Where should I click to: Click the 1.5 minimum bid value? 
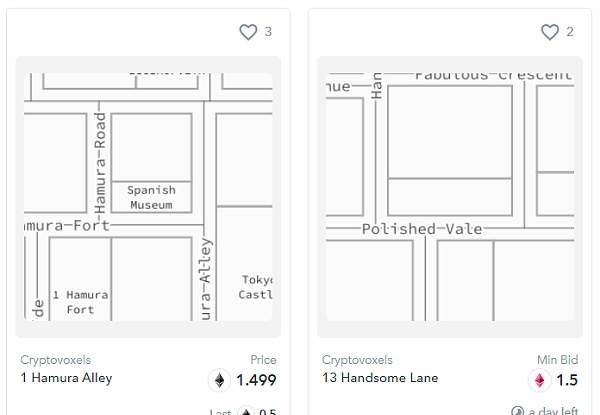567,380
